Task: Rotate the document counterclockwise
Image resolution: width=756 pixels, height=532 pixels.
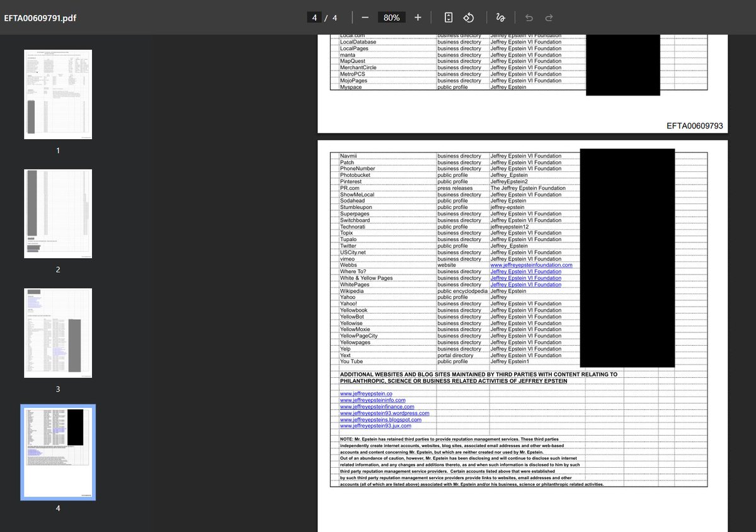Action: point(468,18)
